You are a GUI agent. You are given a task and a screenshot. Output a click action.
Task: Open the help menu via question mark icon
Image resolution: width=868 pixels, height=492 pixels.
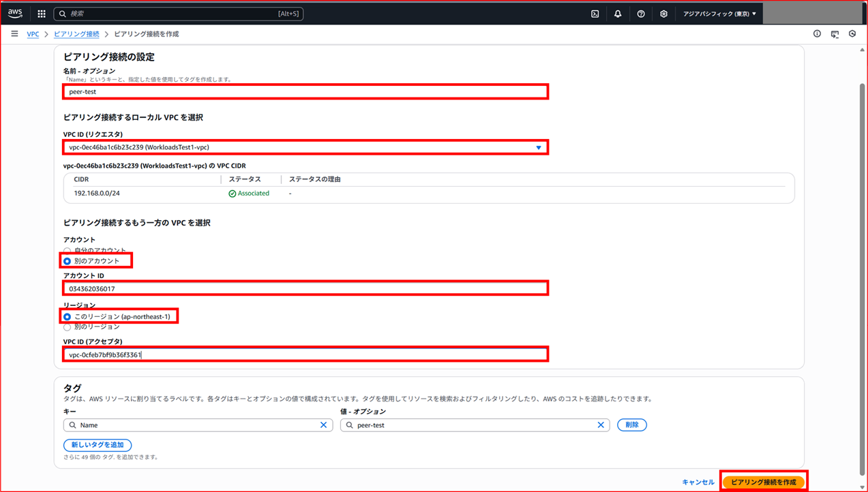pos(640,13)
